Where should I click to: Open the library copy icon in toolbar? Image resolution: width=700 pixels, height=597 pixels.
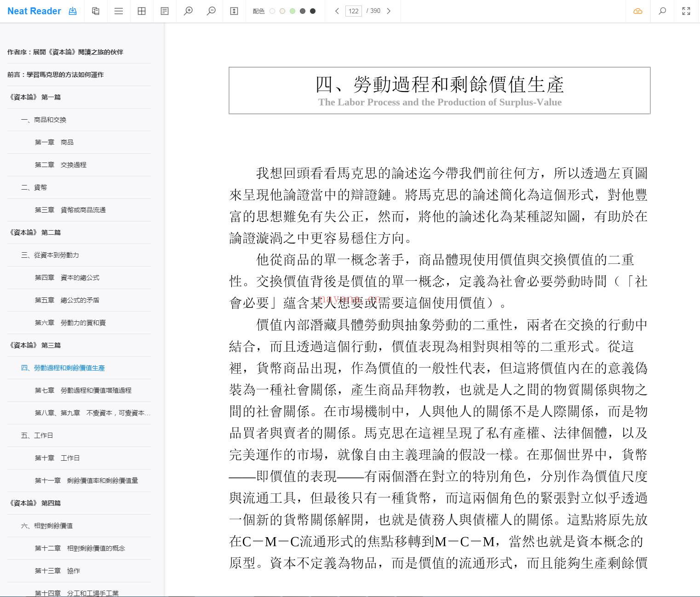pyautogui.click(x=96, y=11)
